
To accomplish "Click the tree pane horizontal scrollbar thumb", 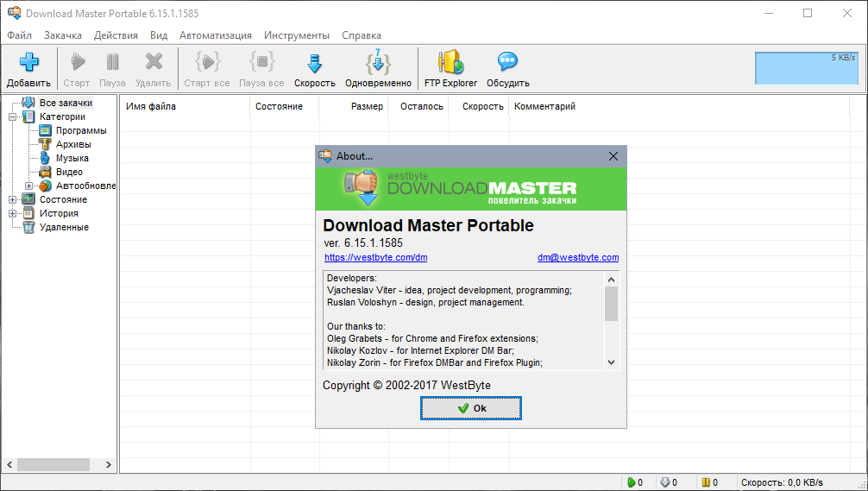I will pos(53,464).
